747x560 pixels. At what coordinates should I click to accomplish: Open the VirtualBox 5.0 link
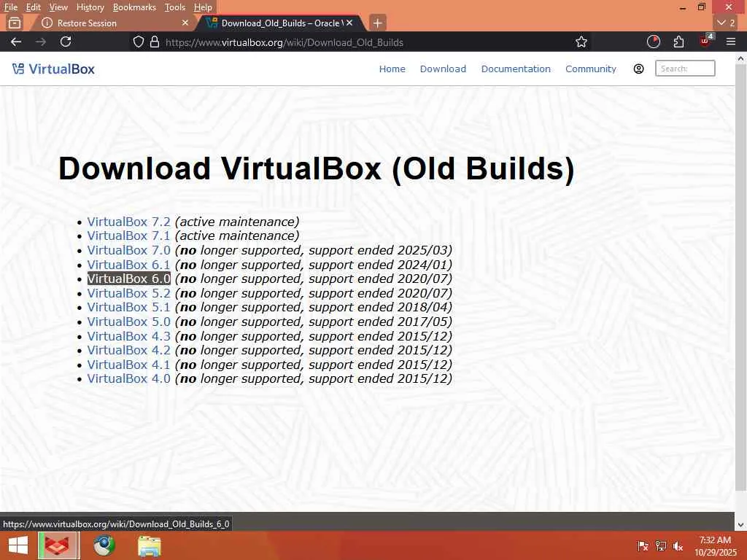(x=128, y=322)
